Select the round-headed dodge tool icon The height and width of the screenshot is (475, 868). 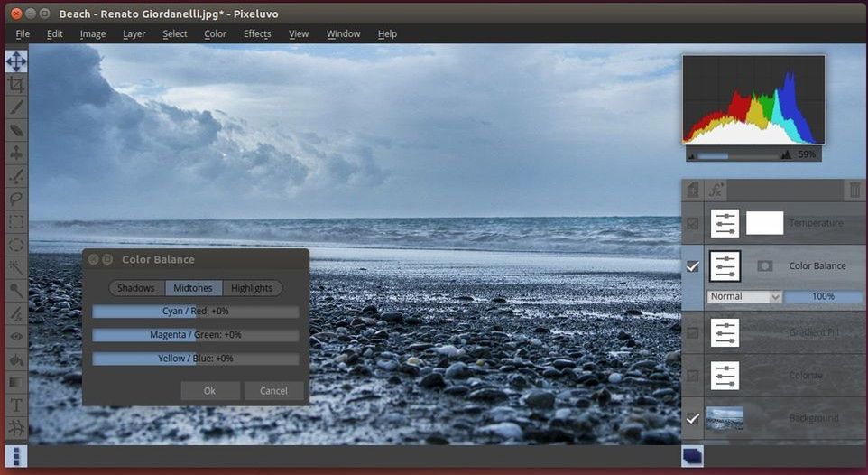16,291
